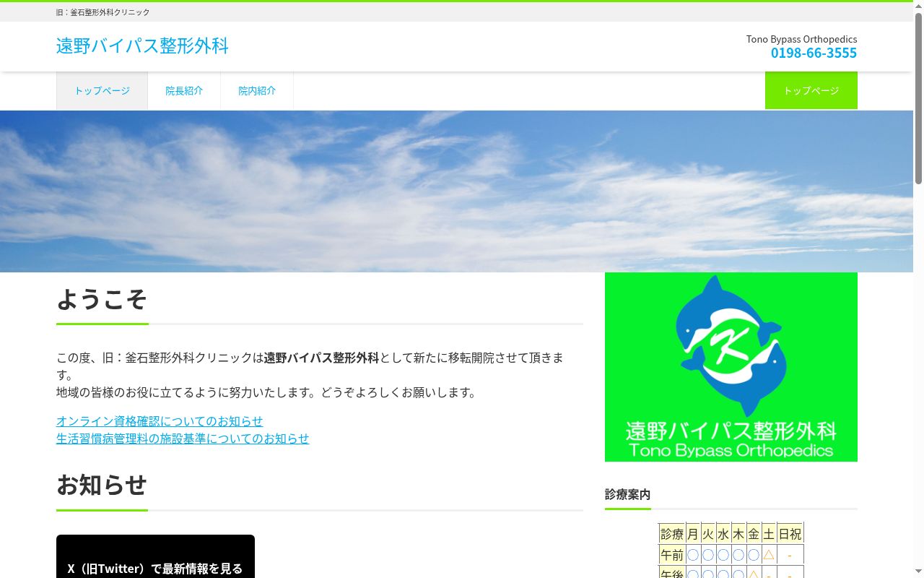This screenshot has width=924, height=578.
Task: Click the dolphin clinic logo image
Action: tap(731, 367)
